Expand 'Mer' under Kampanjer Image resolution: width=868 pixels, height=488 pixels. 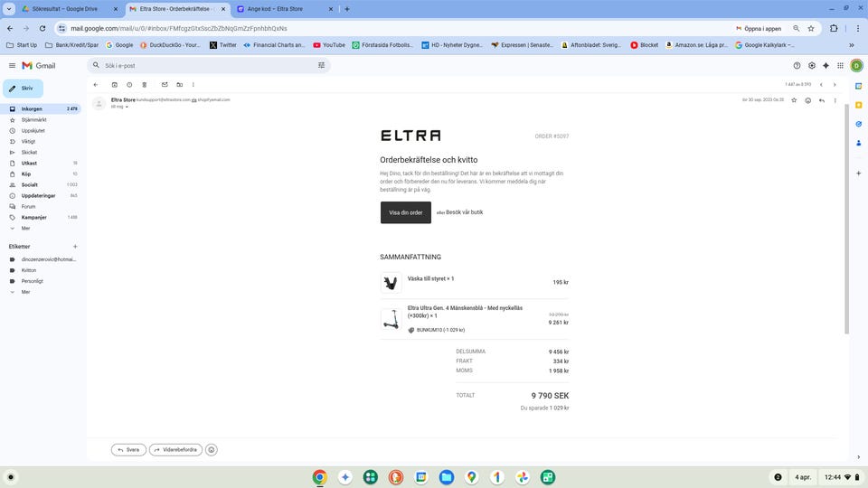(25, 229)
